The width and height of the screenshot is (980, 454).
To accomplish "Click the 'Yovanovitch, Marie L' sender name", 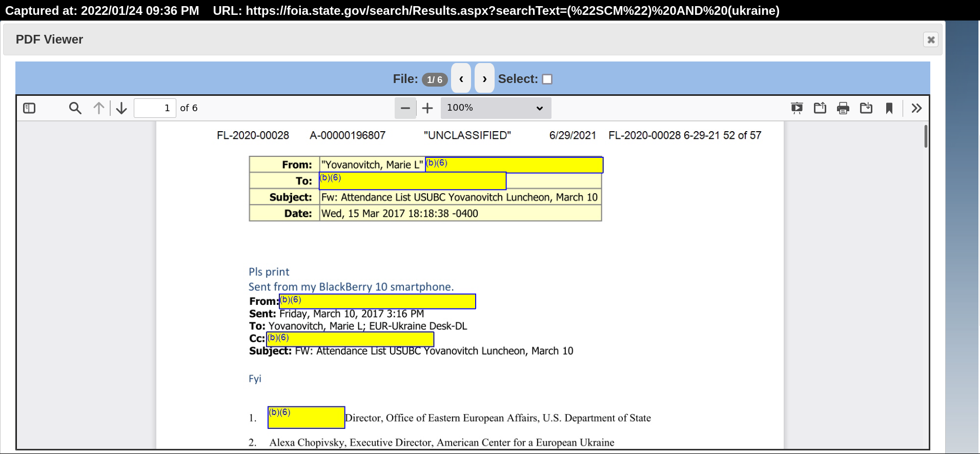I will 372,164.
